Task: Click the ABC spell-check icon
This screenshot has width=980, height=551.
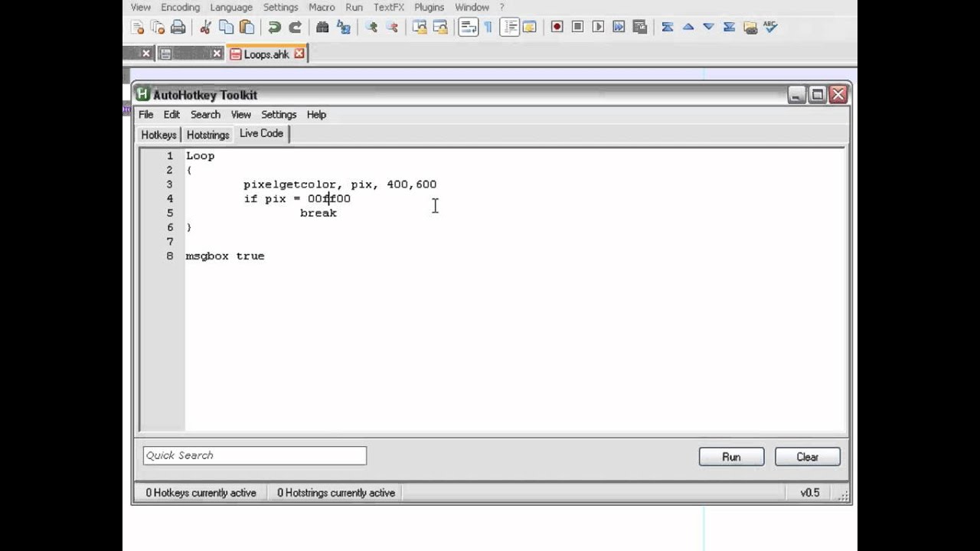Action: click(x=771, y=28)
